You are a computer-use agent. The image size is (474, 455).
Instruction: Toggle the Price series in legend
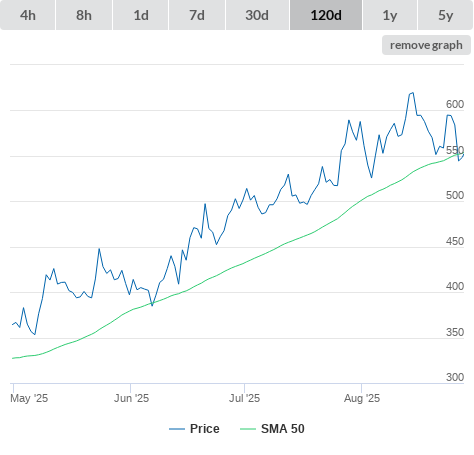[x=204, y=429]
